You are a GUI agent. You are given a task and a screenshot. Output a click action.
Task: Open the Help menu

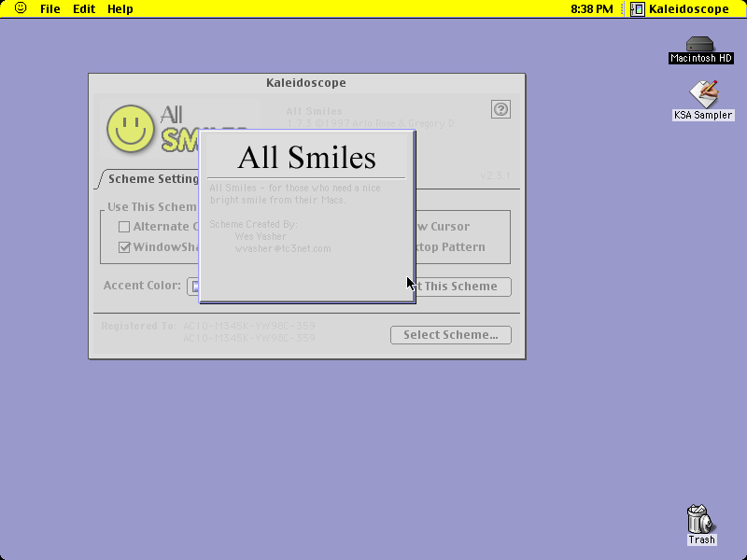click(120, 8)
